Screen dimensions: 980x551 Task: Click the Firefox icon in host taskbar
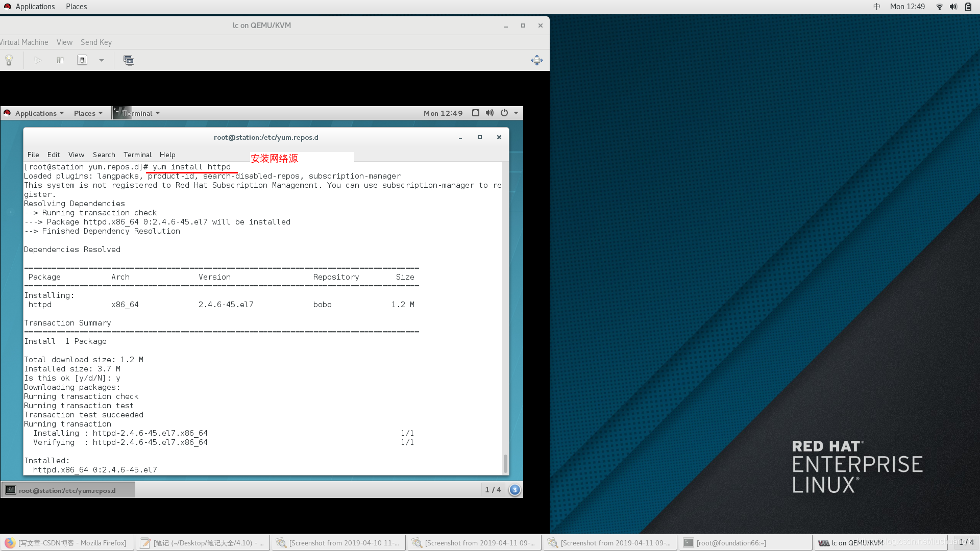tap(10, 543)
